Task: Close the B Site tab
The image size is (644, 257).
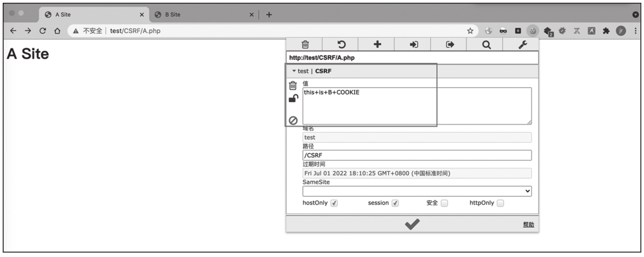Action: 251,14
